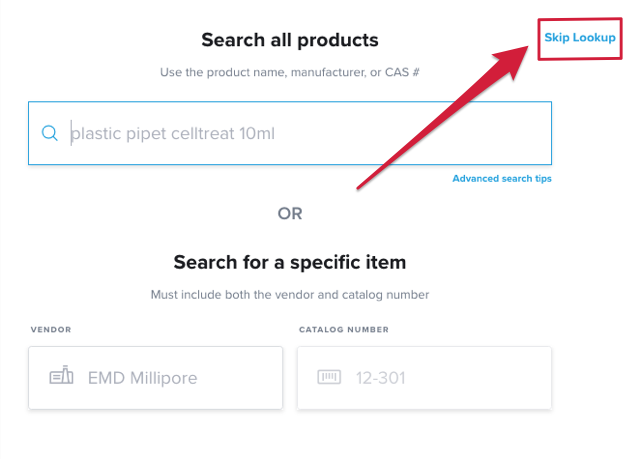Click the '12-301' placeholder text
This screenshot has width=641, height=459.
point(380,378)
